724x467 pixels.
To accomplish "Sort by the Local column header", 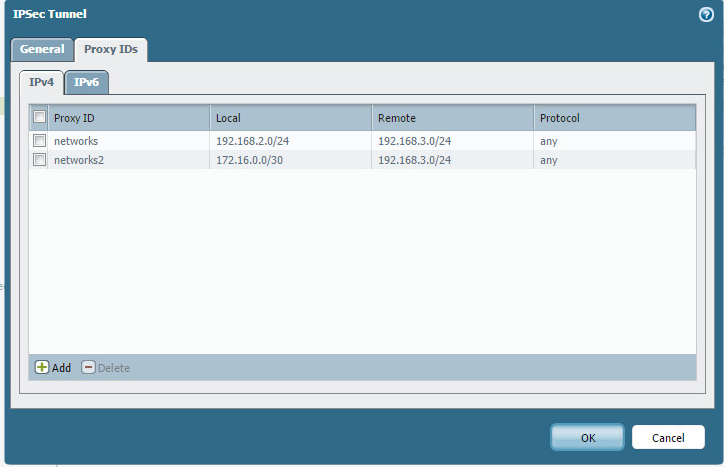I will click(290, 118).
